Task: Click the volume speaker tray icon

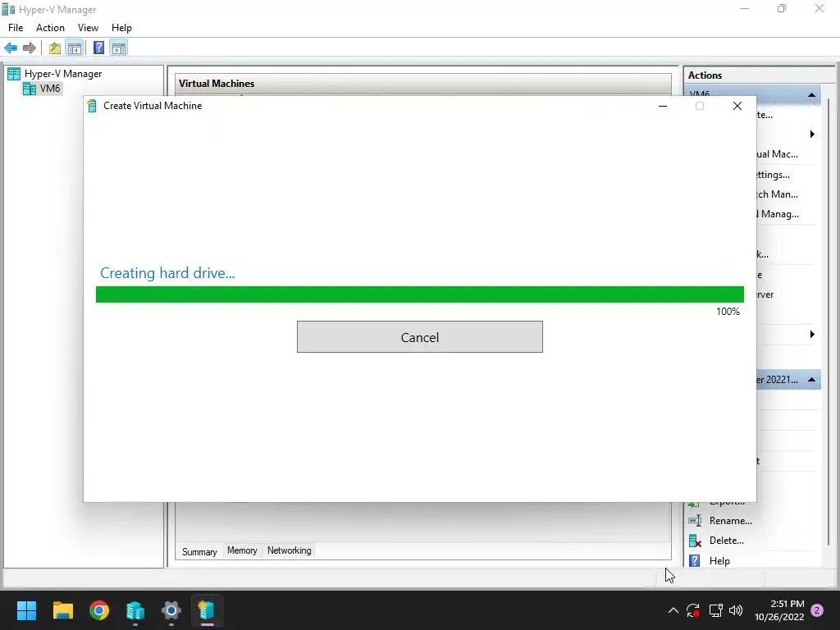Action: 736,610
